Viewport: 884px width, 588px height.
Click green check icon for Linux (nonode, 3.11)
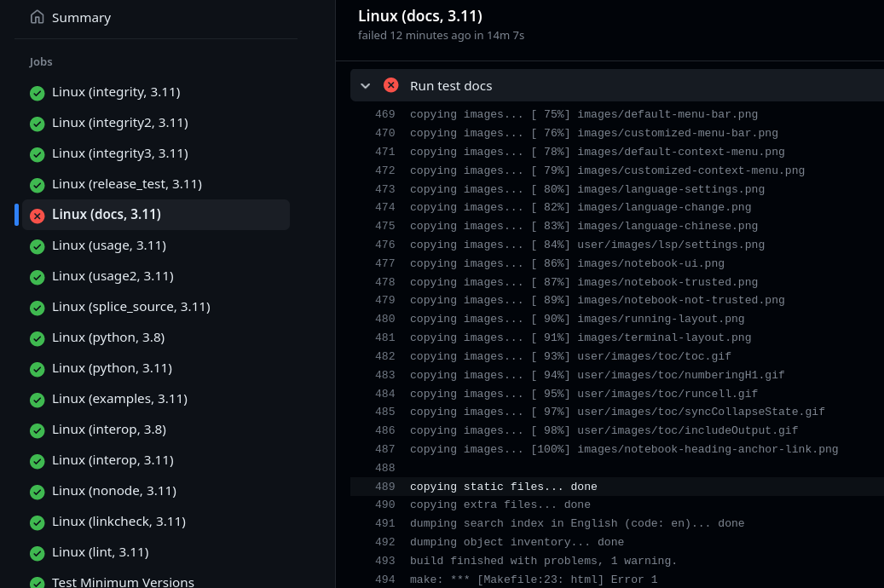pyautogui.click(x=38, y=492)
